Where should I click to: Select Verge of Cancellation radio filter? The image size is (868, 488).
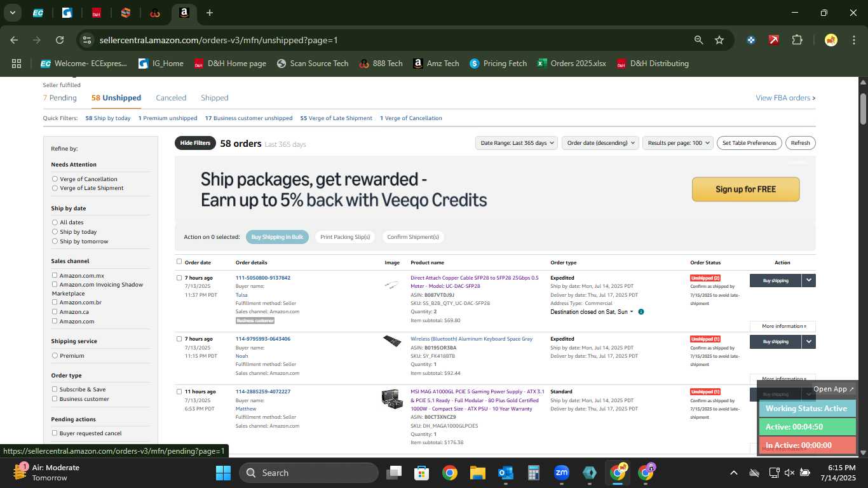pyautogui.click(x=55, y=179)
